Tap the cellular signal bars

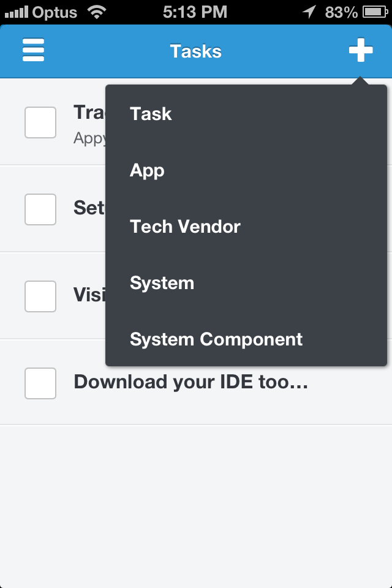pos(17,12)
